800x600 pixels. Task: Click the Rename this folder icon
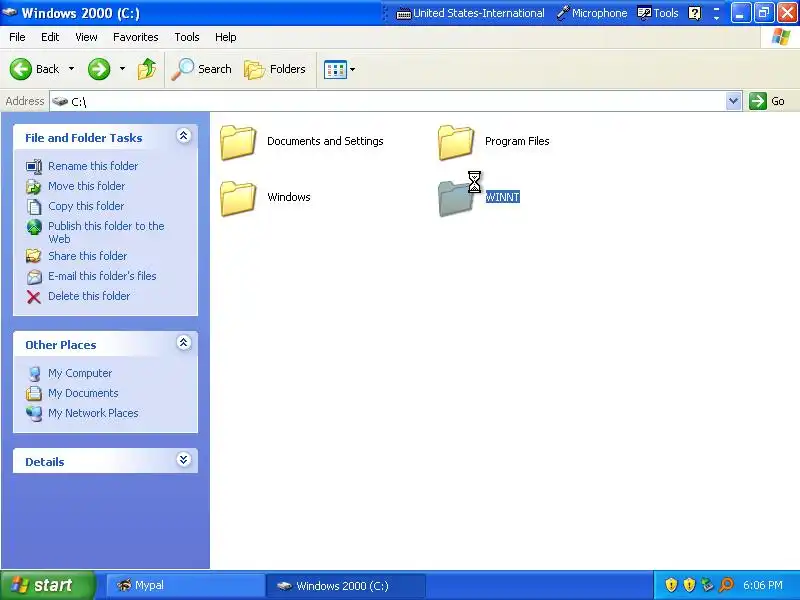pos(34,166)
